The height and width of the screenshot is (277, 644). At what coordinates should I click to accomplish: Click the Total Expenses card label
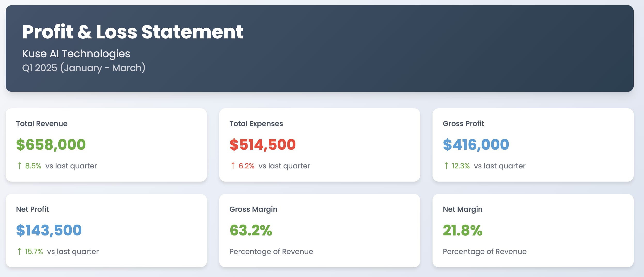click(x=256, y=124)
